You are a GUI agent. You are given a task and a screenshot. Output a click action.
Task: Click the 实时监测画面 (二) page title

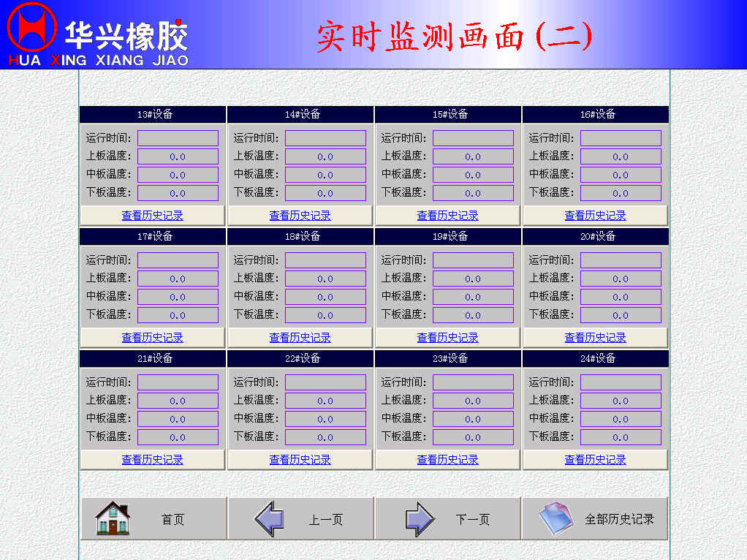455,36
